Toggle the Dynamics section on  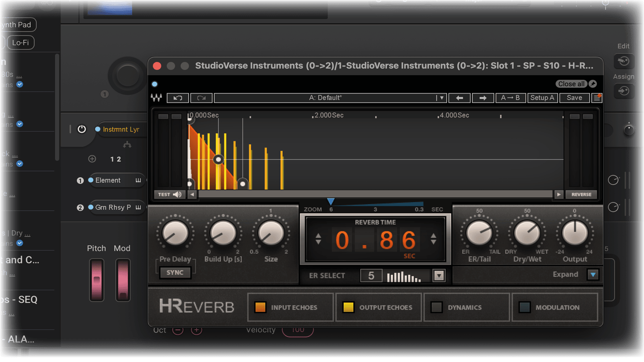coord(436,307)
